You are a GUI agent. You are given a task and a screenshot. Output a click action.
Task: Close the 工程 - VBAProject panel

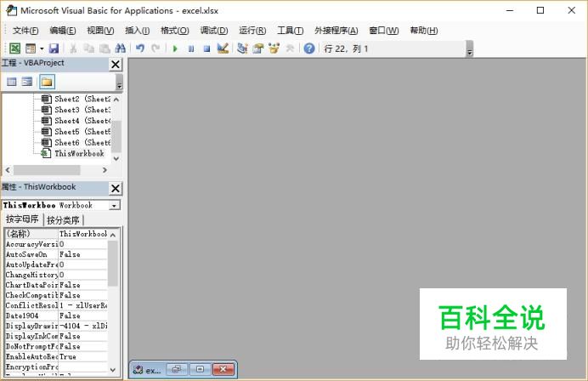point(116,64)
